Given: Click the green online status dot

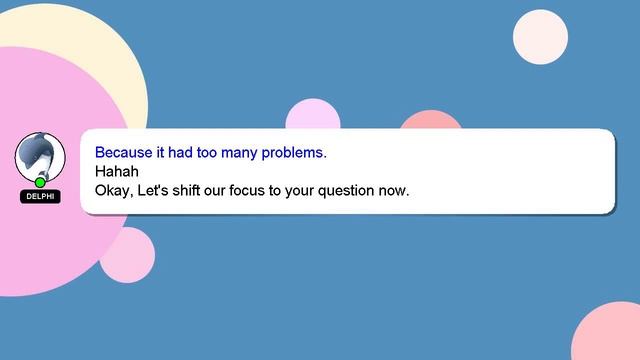Looking at the screenshot, I should pos(40,182).
